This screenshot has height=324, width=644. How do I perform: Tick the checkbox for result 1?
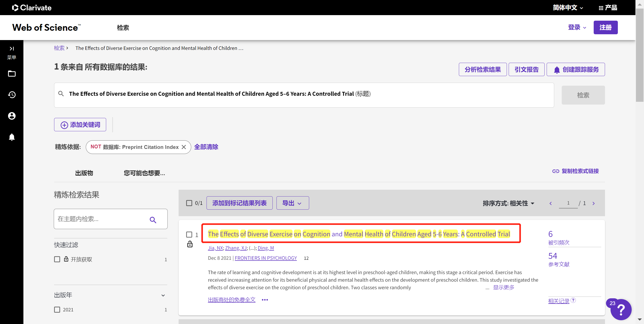pyautogui.click(x=189, y=235)
